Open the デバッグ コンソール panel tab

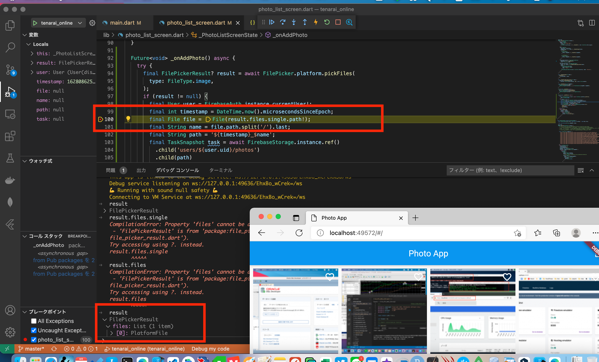click(x=177, y=170)
